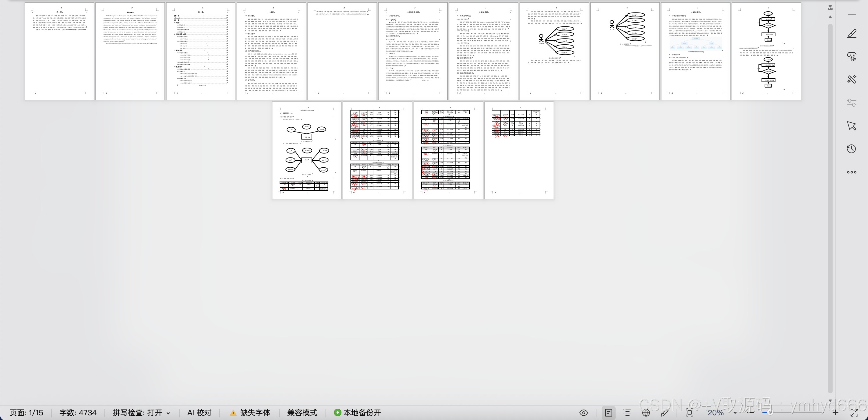Click the ruler toggle above the scrollbar
Screen dimensions: 868x420
(x=830, y=8)
